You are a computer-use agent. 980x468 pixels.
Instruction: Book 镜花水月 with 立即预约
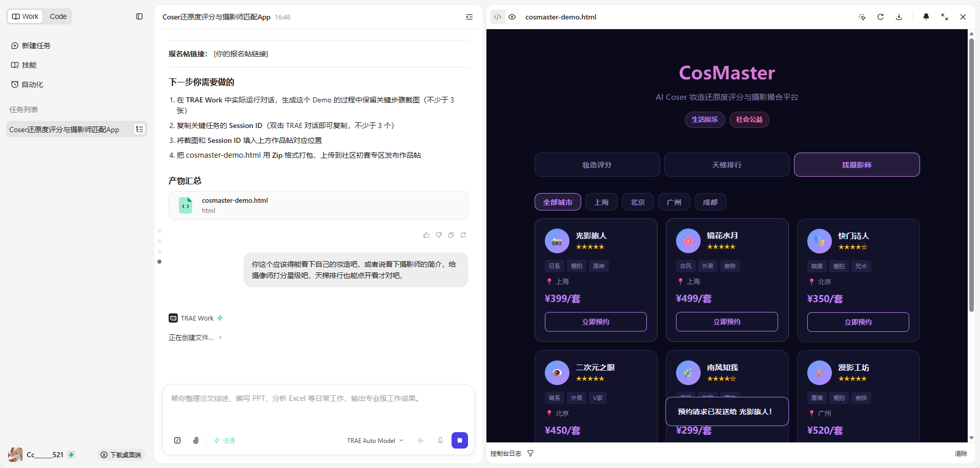pyautogui.click(x=727, y=322)
